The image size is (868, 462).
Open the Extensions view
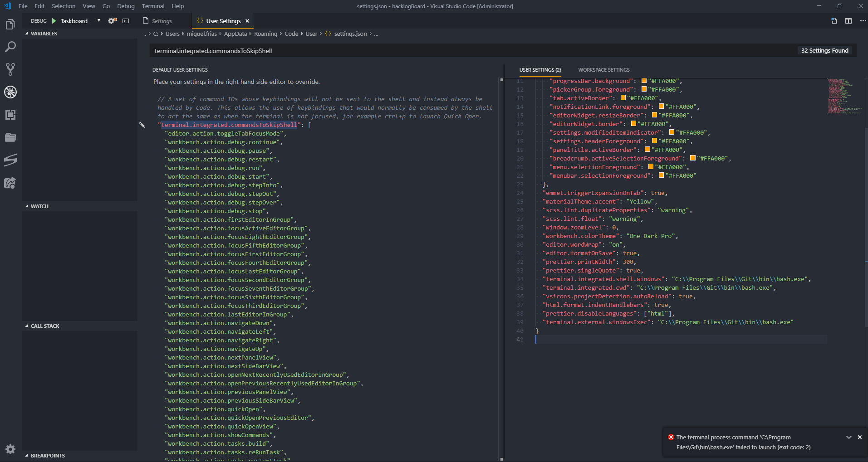pyautogui.click(x=10, y=115)
